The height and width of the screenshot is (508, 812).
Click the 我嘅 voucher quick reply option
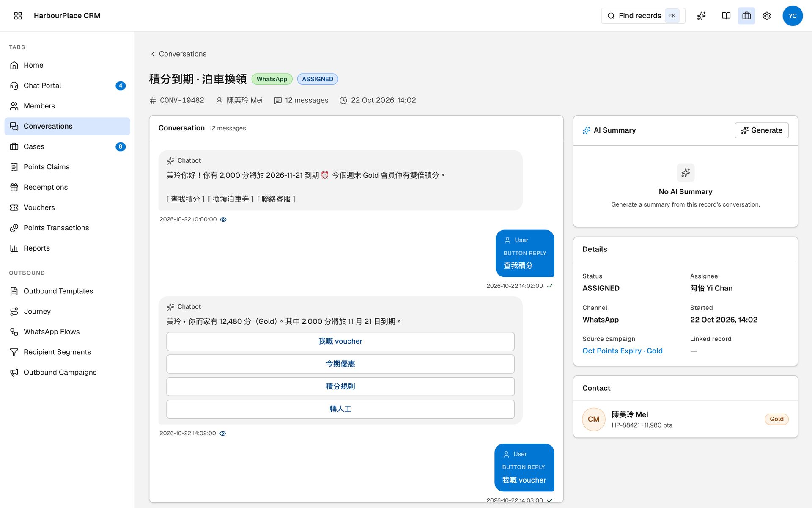click(x=340, y=341)
